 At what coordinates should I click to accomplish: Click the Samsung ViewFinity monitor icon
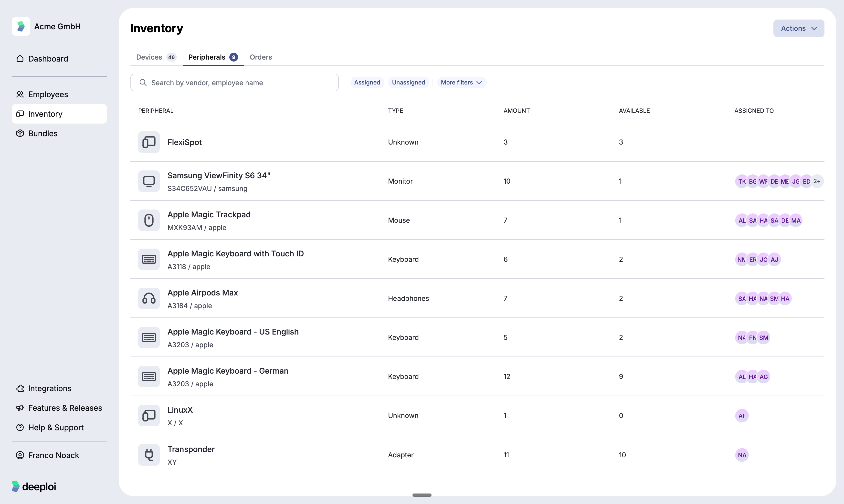coord(149,181)
